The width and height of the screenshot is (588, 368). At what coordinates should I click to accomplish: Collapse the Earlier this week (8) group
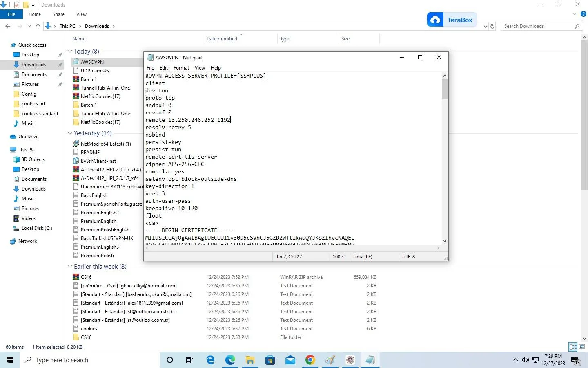(70, 267)
